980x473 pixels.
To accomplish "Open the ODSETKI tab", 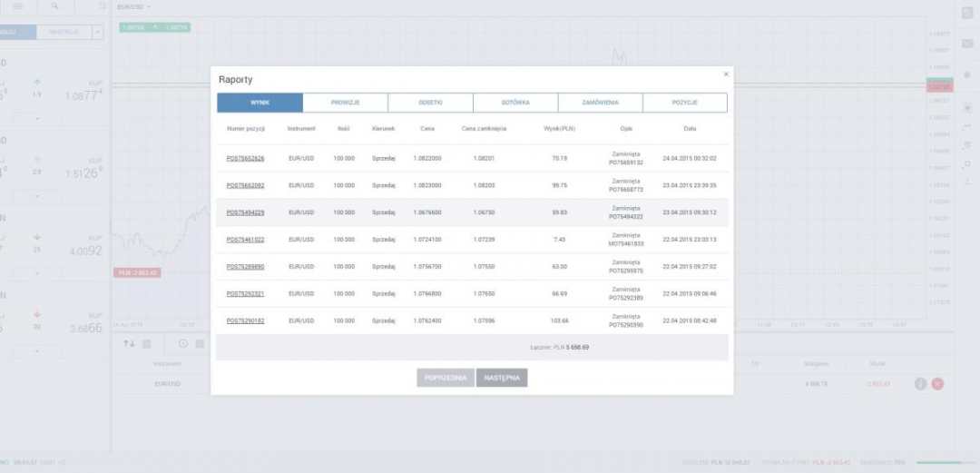I will coord(430,103).
